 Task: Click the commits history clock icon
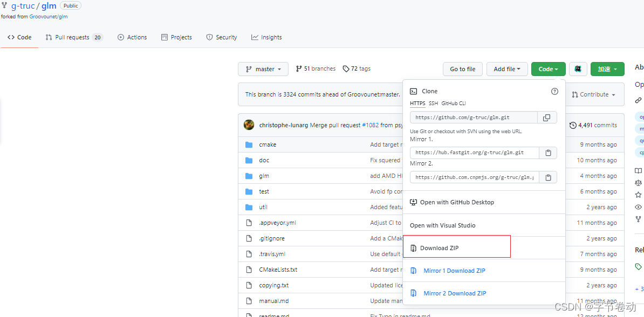(573, 125)
